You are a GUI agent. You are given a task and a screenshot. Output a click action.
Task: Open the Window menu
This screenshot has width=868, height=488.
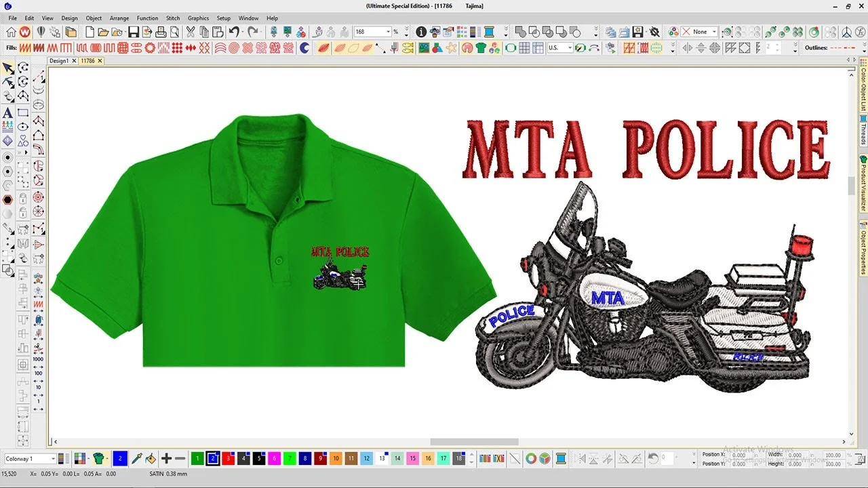(248, 18)
